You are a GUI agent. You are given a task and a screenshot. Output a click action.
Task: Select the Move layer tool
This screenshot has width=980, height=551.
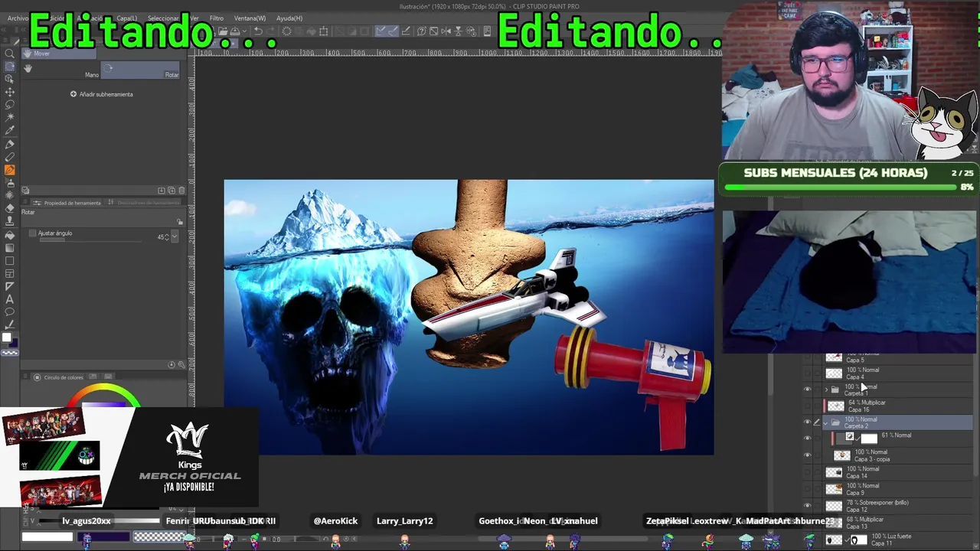point(10,92)
